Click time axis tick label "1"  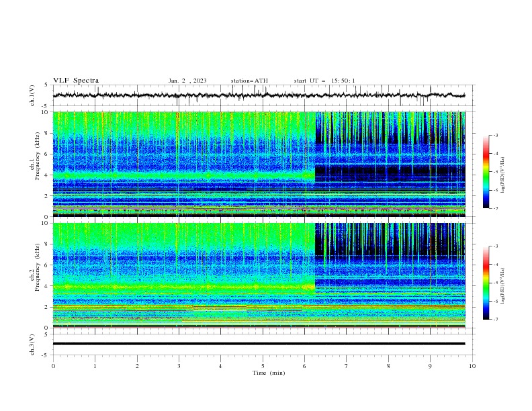coord(95,366)
